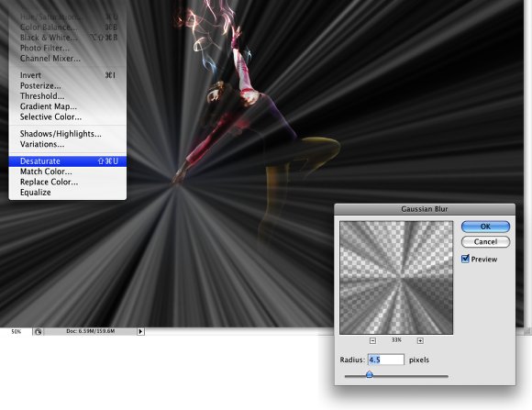This screenshot has height=410, width=532.
Task: Click the Gaussian Blur title bar
Action: (425, 209)
